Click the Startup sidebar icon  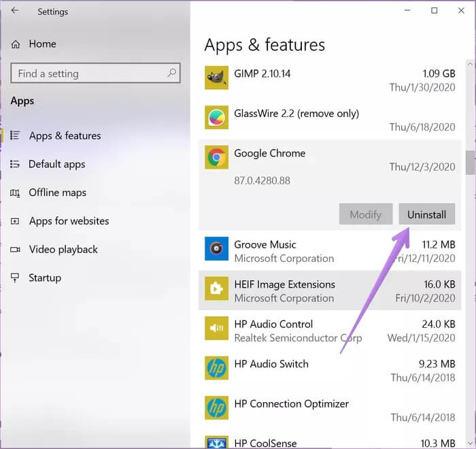pyautogui.click(x=15, y=278)
